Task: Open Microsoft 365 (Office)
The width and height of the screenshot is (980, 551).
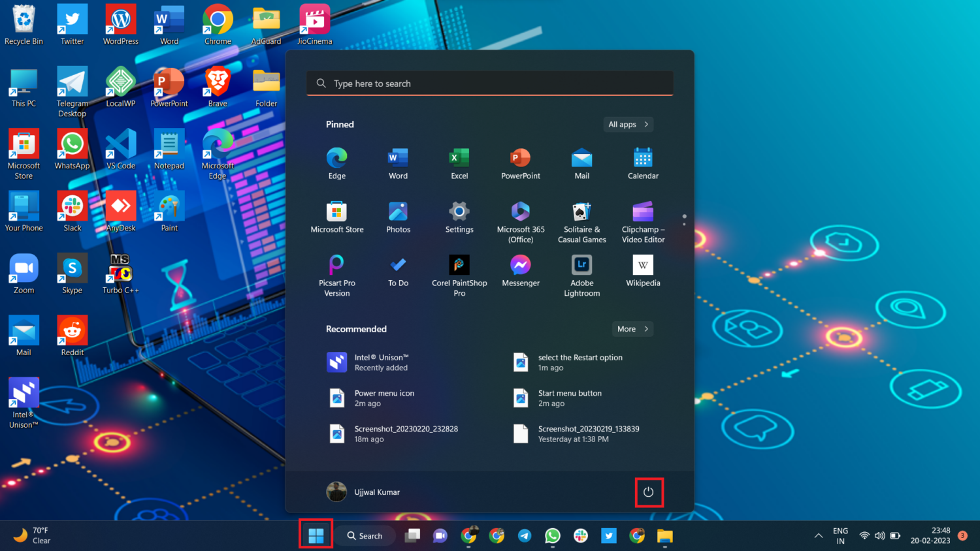Action: tap(521, 222)
